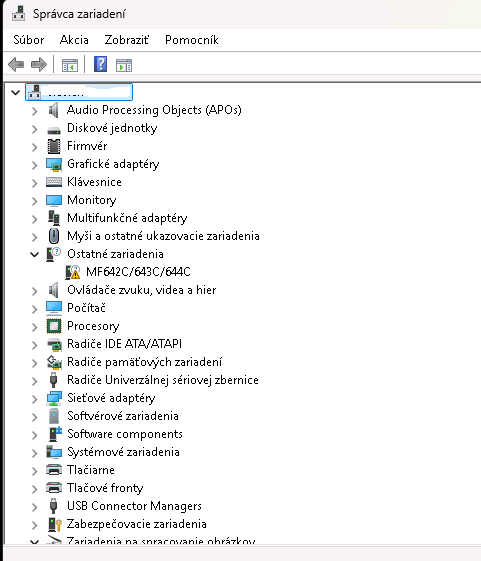Screen dimensions: 481x561
Task: Click the Radiče IDE ATA/ATAPI icon
Action: coord(54,345)
